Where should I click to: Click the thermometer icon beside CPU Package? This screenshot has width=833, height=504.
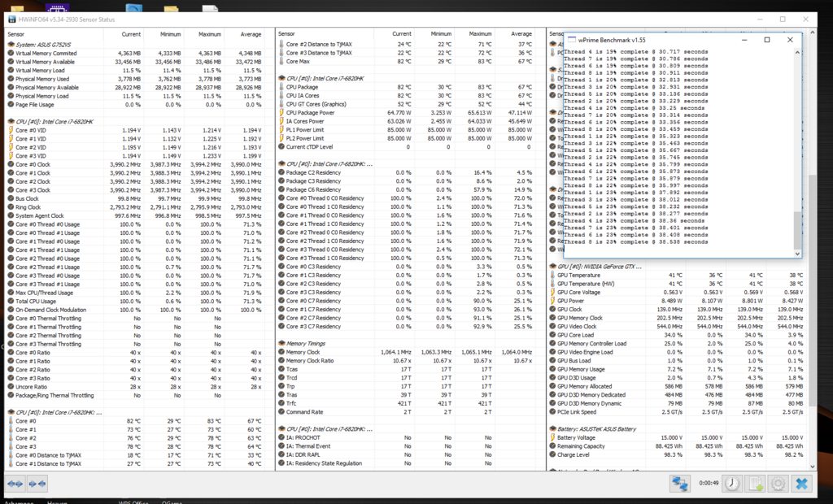tap(281, 87)
